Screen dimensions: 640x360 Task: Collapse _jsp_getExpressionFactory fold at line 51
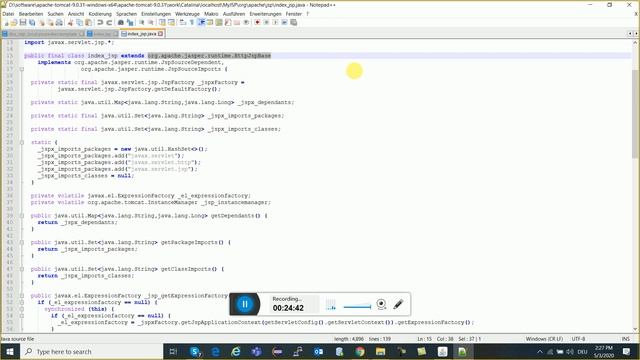(x=22, y=296)
